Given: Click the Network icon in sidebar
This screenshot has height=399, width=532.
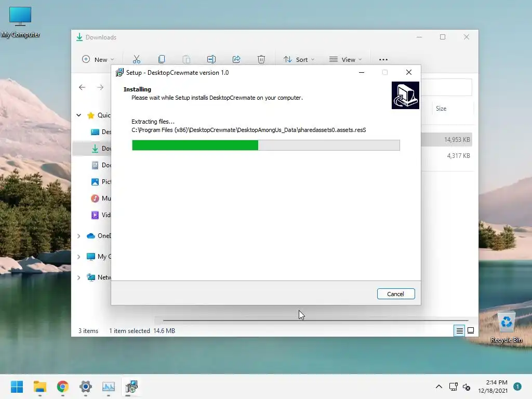Looking at the screenshot, I should click(90, 277).
